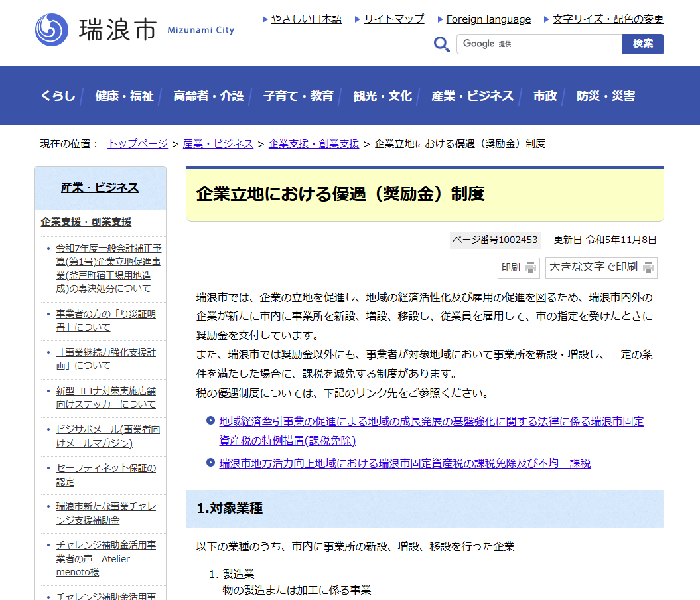Click the 大きな文字で印刷 button
Screen dimensions: 700x600
click(x=601, y=267)
